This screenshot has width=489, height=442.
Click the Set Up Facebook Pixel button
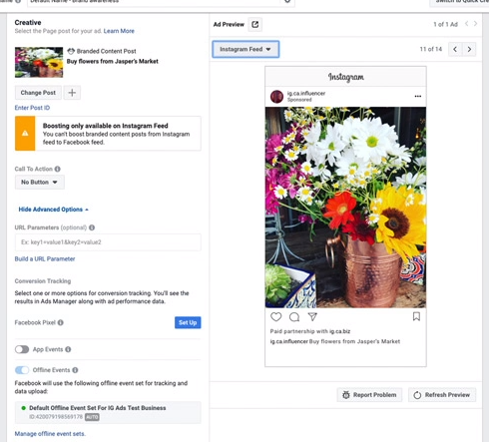pos(188,322)
